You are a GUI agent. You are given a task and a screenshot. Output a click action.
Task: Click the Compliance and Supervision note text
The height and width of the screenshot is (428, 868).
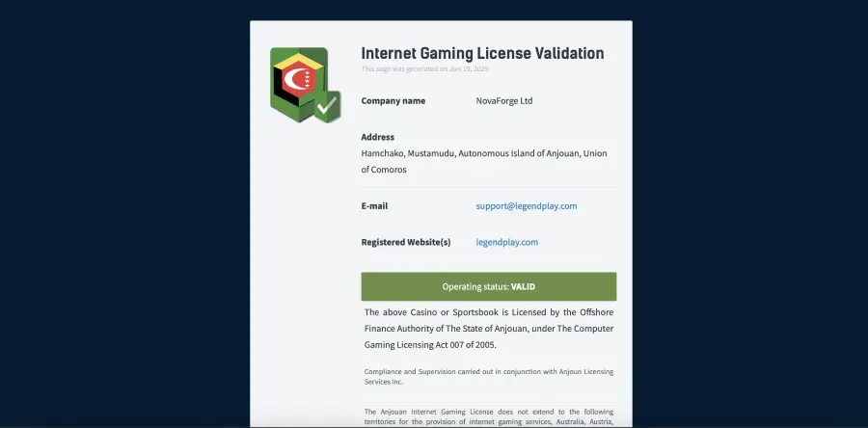(489, 377)
